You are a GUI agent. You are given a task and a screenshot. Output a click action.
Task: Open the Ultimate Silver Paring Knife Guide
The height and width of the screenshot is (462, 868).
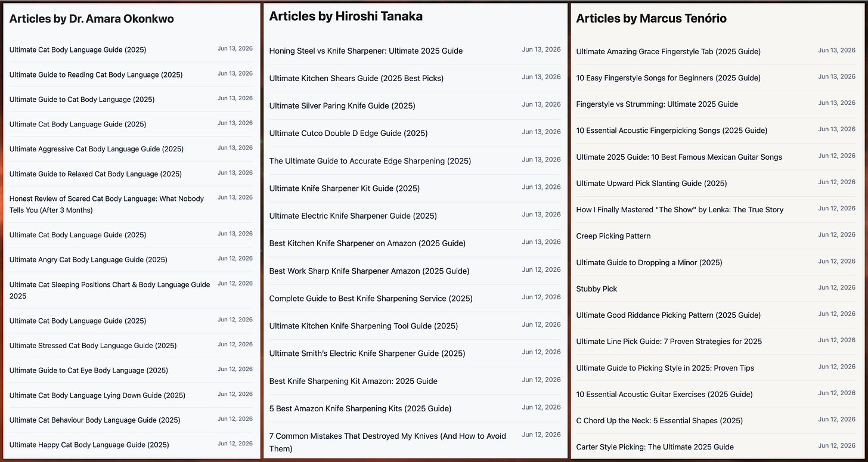pyautogui.click(x=342, y=106)
